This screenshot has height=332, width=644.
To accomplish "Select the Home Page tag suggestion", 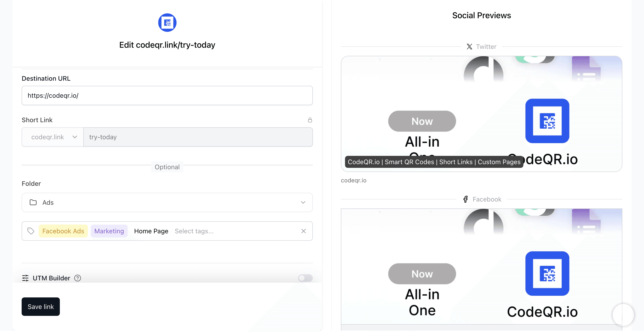I will coord(151,231).
